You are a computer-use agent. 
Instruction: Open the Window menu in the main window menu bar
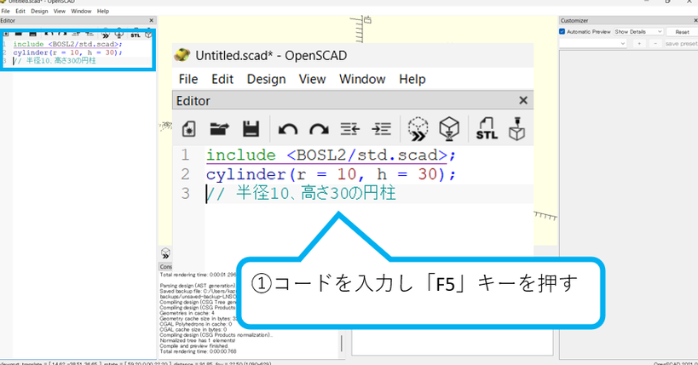click(x=81, y=11)
